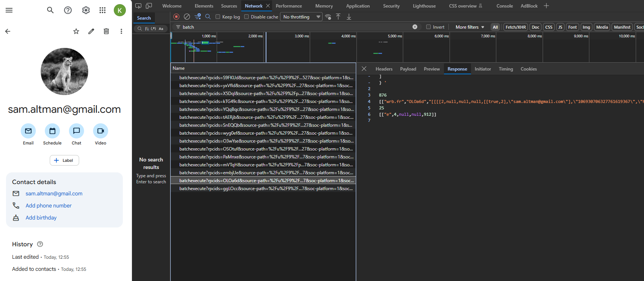The image size is (644, 281).
Task: Clear the batch filter text
Action: [x=415, y=27]
